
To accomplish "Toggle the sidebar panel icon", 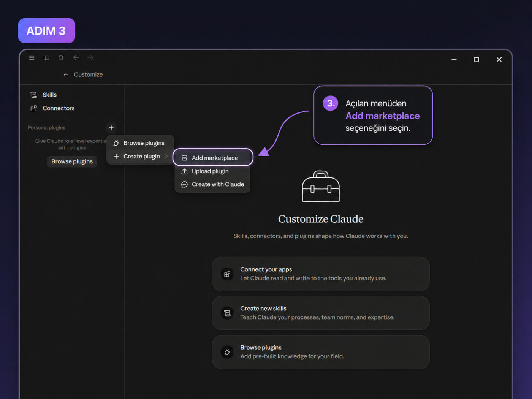I will point(46,58).
